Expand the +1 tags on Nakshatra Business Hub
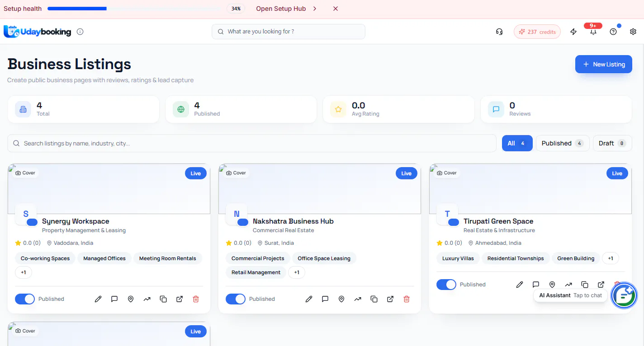Screen dimensions: 644x346 (297, 272)
